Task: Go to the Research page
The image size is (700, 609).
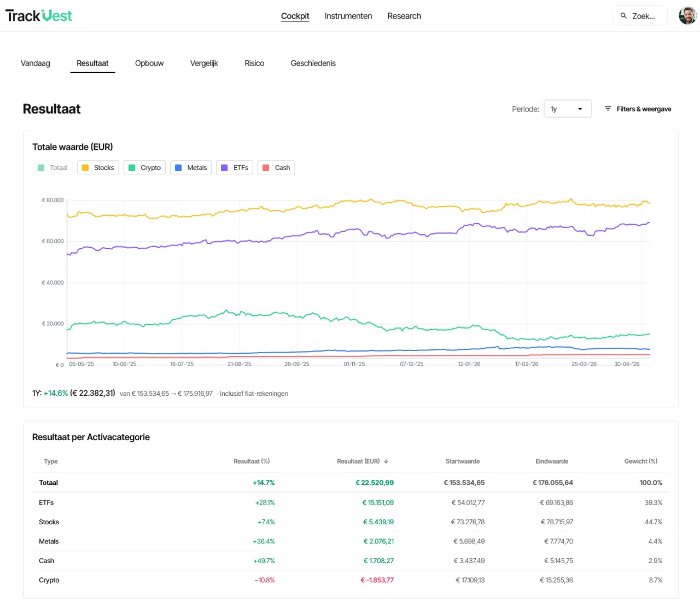Action: [404, 16]
